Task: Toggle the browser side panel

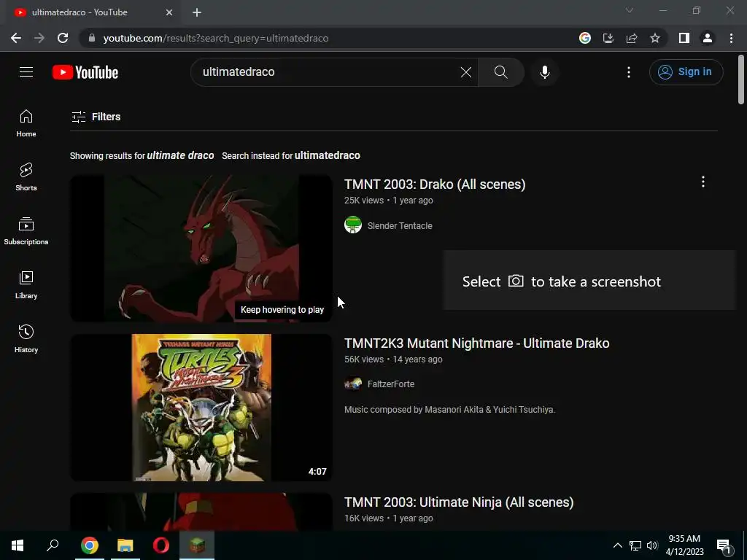Action: click(x=684, y=38)
